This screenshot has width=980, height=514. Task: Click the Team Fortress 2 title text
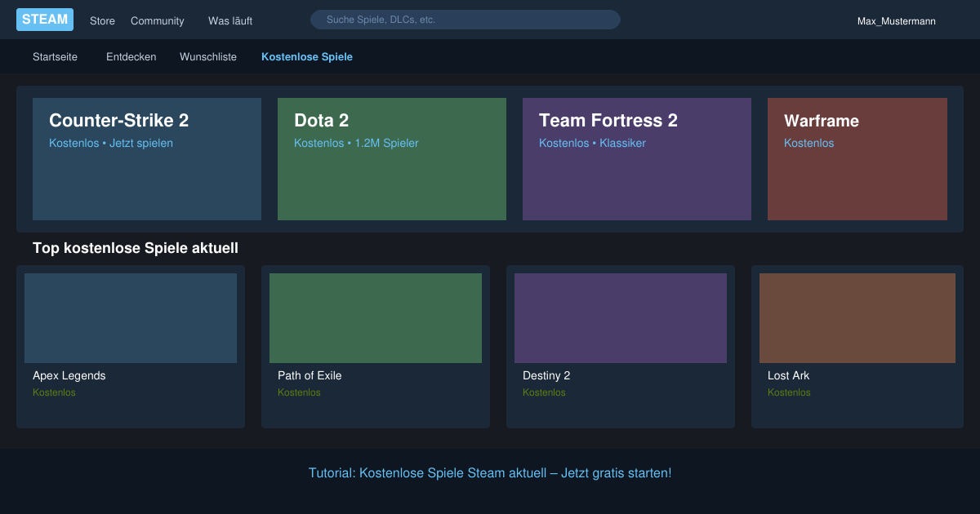point(608,121)
